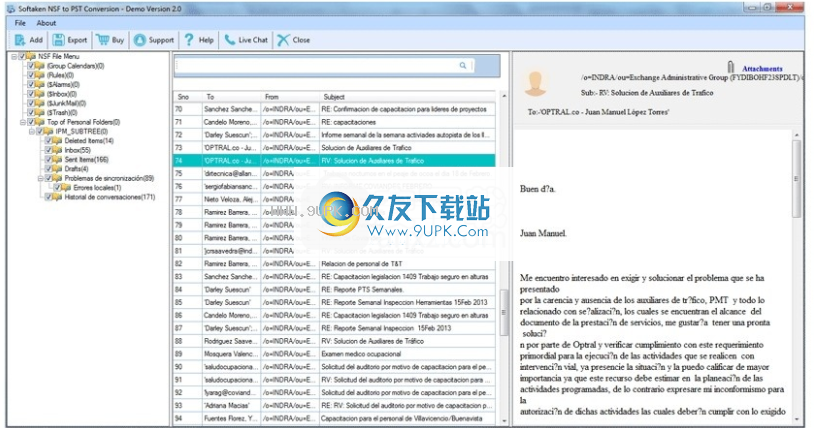Viewport: 814px width, 428px height.
Task: Select the Errores locales(1) folder
Action: pos(97,188)
